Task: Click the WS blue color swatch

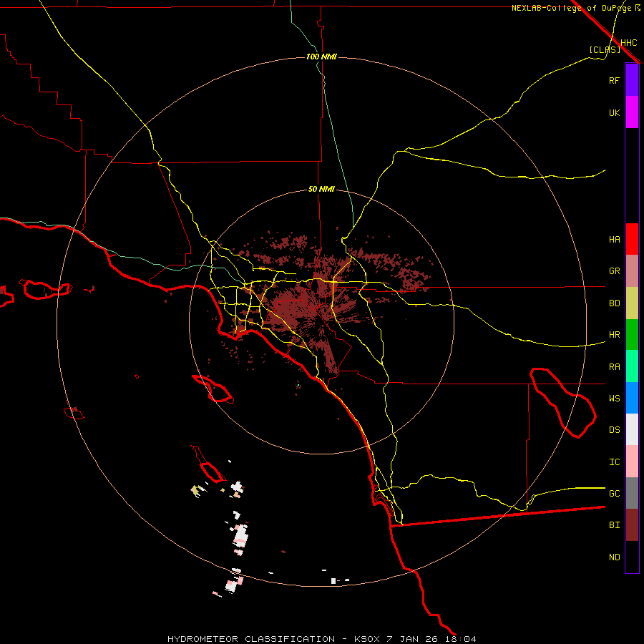Action: click(x=632, y=398)
